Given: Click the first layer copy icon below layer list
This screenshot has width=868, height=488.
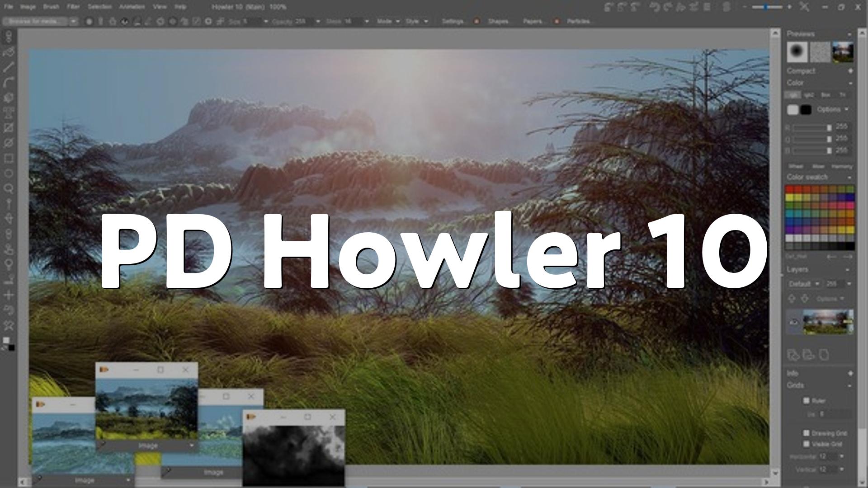Looking at the screenshot, I should 793,355.
